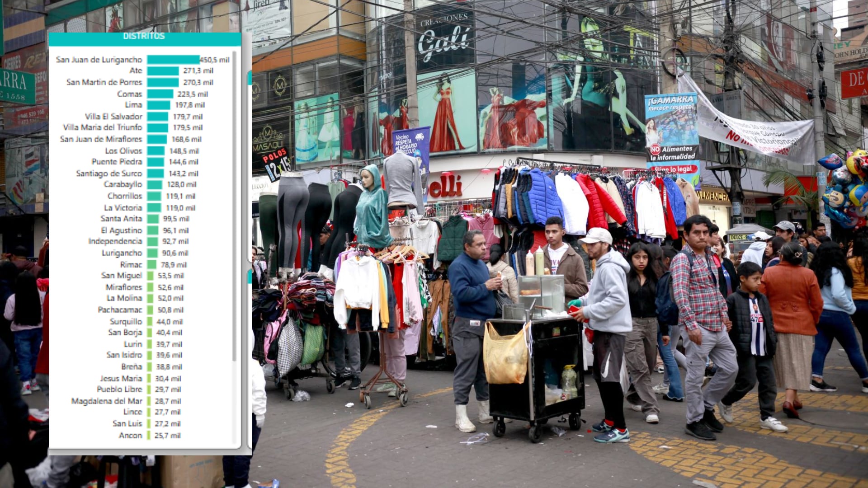Select the '78,9 mil' value

pyautogui.click(x=174, y=265)
